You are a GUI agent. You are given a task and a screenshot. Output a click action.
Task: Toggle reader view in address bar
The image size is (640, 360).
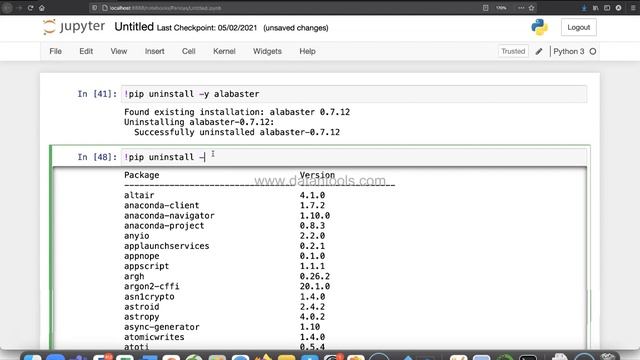485,8
